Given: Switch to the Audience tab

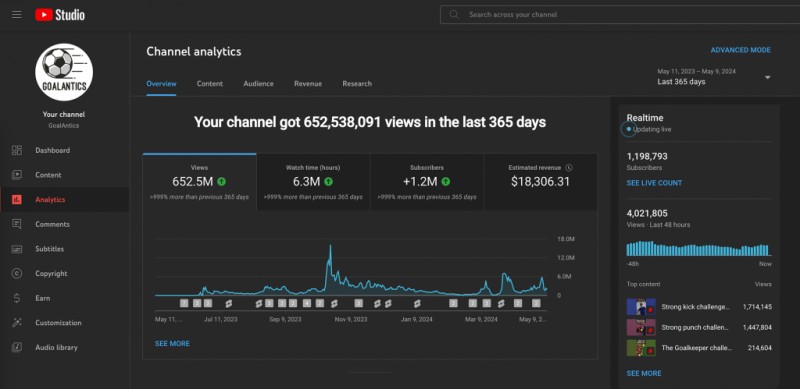Looking at the screenshot, I should tap(258, 84).
